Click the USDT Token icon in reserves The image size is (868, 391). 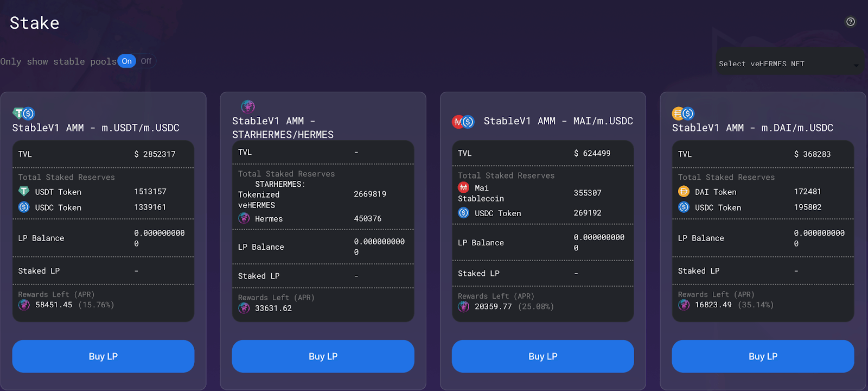point(24,191)
